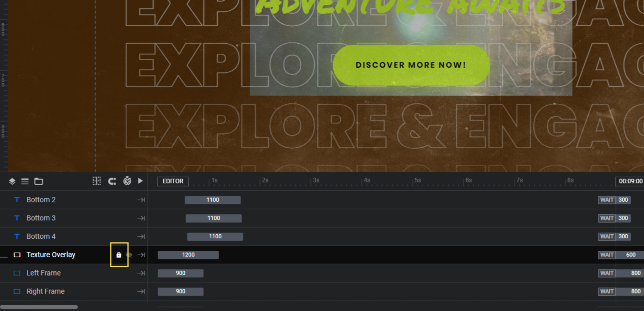
Task: Click the arrow-to-bar icon on Bottom 3 row
Action: pos(141,218)
